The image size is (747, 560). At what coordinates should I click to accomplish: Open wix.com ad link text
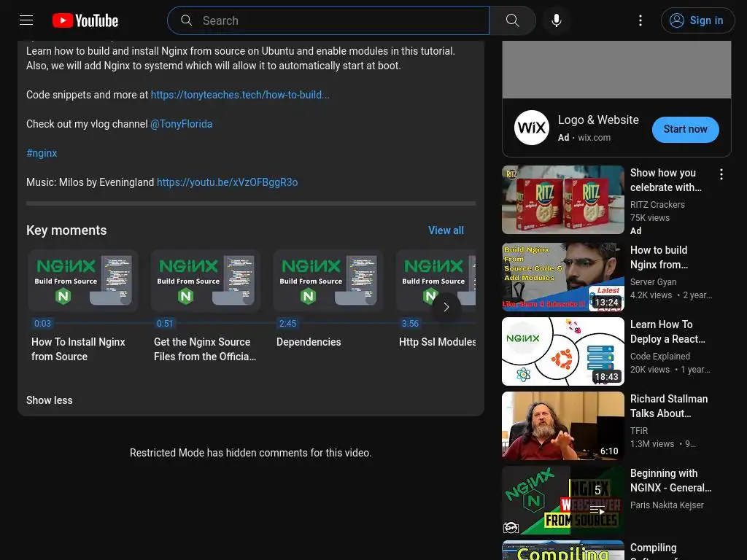click(x=594, y=138)
